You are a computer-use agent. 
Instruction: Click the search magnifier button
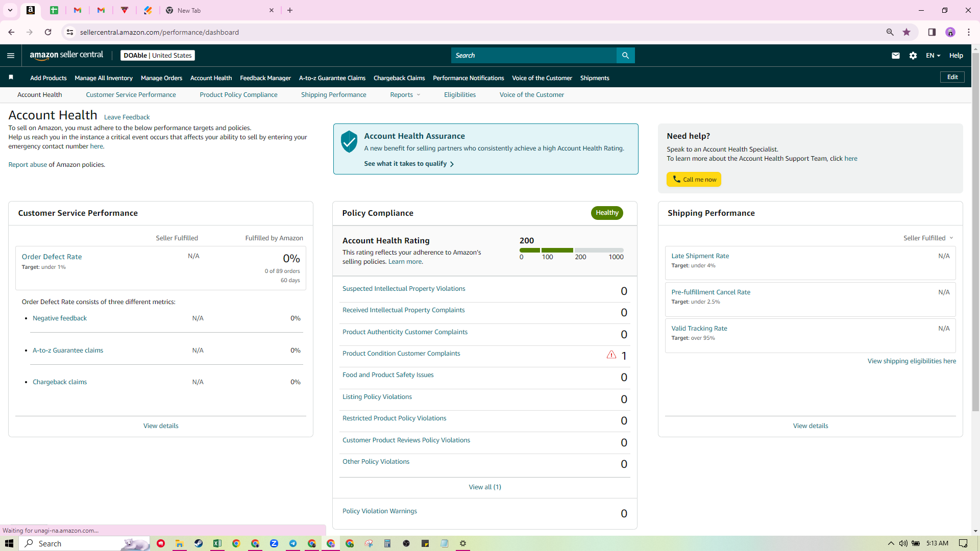click(x=625, y=55)
